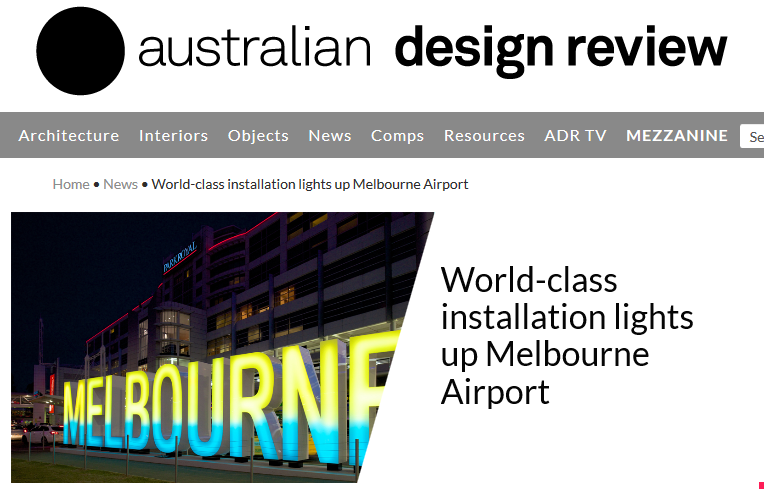Go to the Interiors section

[173, 135]
